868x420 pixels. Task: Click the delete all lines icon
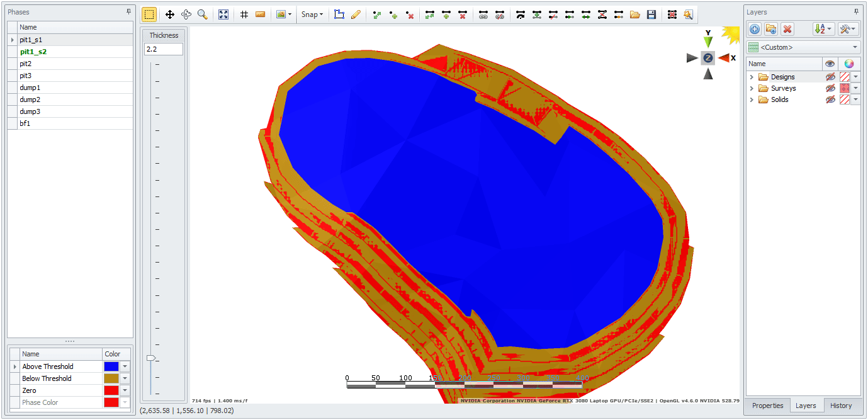(672, 14)
